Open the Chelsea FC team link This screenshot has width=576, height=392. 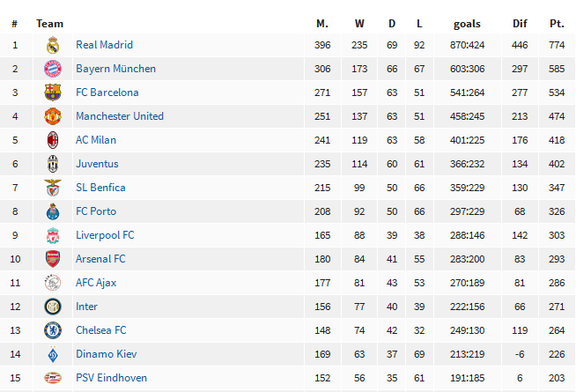pos(100,330)
